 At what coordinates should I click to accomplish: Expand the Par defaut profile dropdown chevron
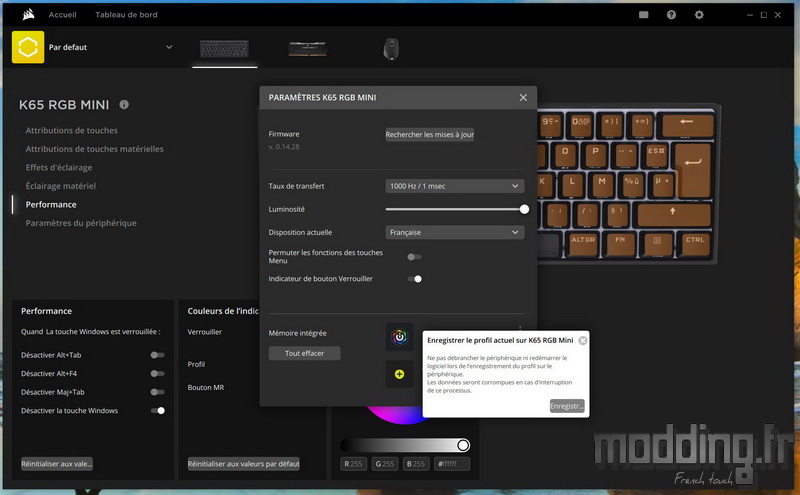(169, 47)
